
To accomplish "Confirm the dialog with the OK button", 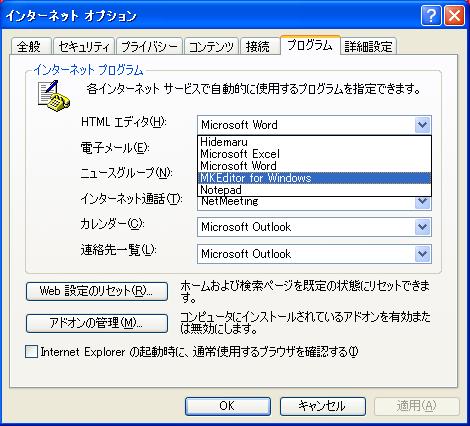I will [x=228, y=406].
